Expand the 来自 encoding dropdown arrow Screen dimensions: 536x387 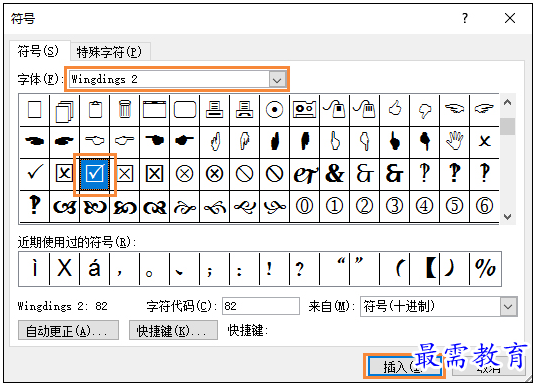[x=509, y=306]
